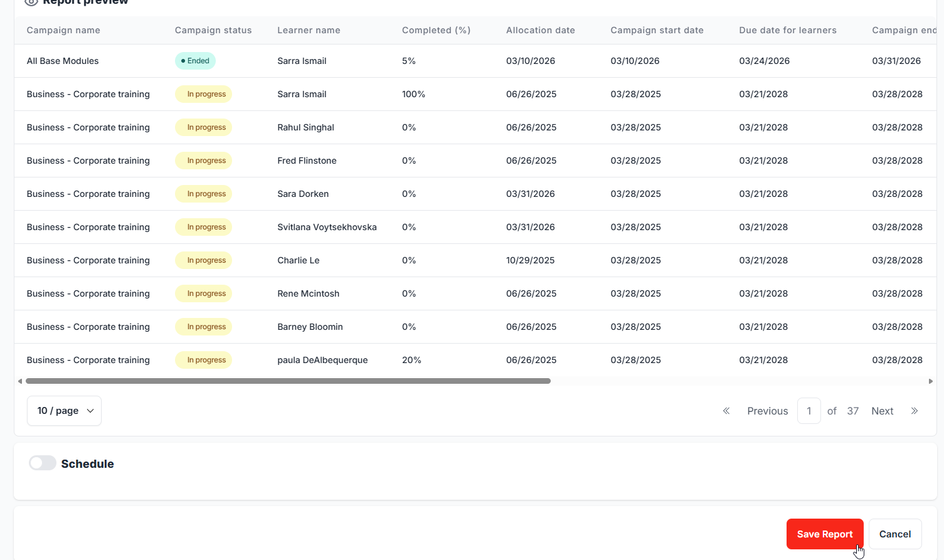Click the left arrow of horizontal scrollbar
Image resolution: width=944 pixels, height=560 pixels.
pyautogui.click(x=20, y=381)
